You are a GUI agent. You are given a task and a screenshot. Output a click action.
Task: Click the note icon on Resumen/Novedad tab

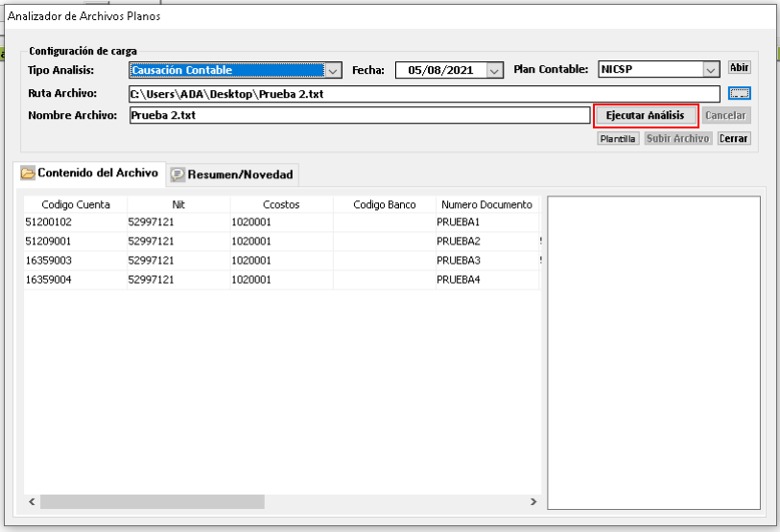177,174
